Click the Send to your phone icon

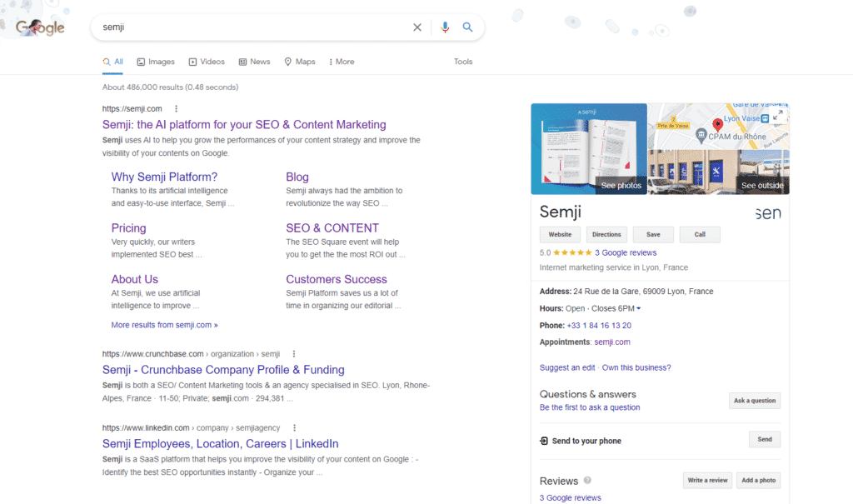543,441
